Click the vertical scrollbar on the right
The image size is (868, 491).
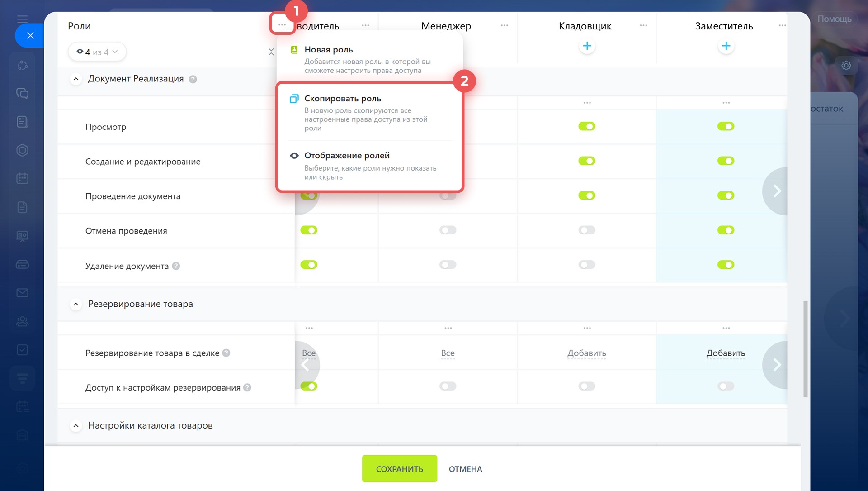pyautogui.click(x=805, y=348)
